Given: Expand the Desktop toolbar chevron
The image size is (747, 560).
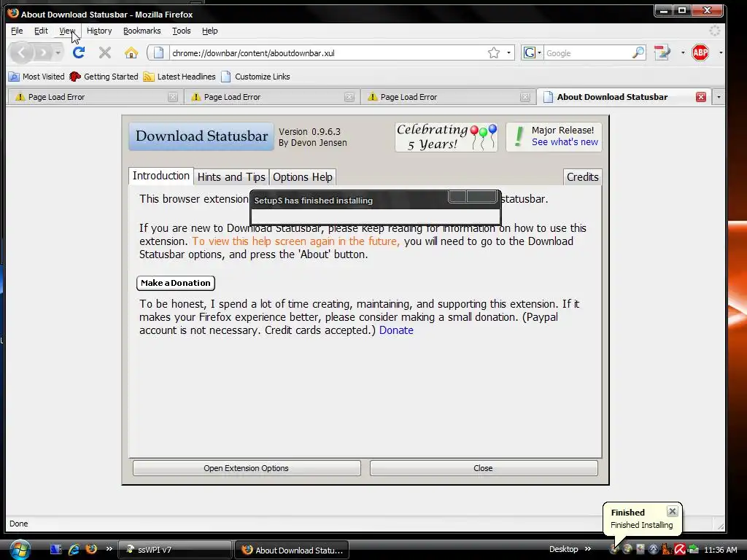Looking at the screenshot, I should click(587, 549).
